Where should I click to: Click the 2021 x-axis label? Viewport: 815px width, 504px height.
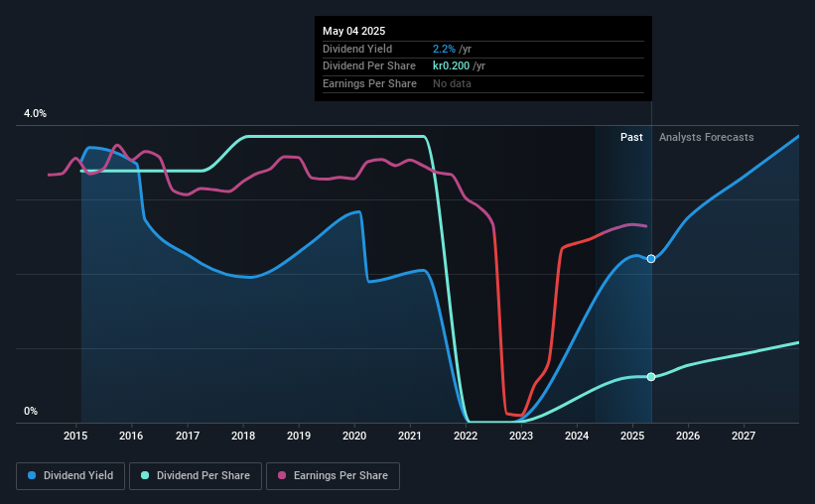410,436
